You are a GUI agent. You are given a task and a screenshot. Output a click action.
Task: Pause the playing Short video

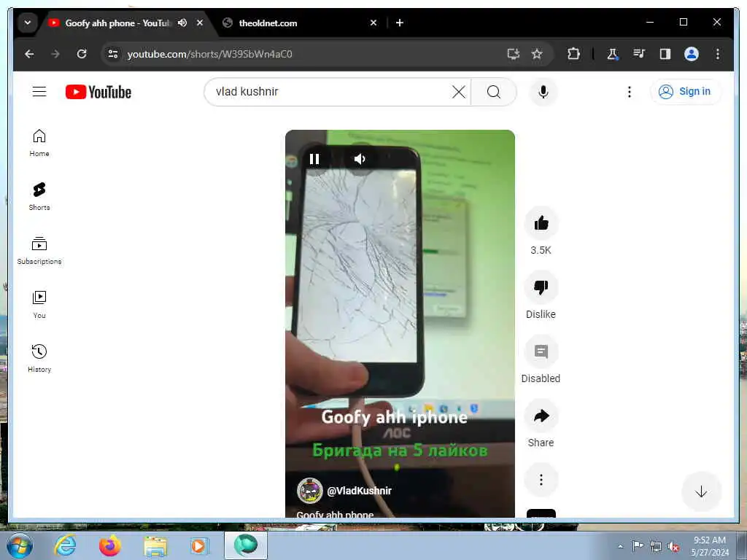[314, 159]
